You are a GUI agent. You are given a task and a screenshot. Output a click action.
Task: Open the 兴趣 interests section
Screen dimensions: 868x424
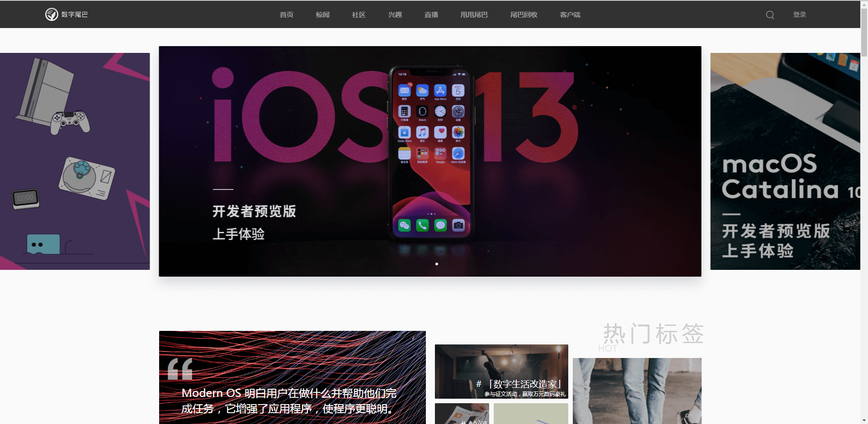click(x=394, y=14)
